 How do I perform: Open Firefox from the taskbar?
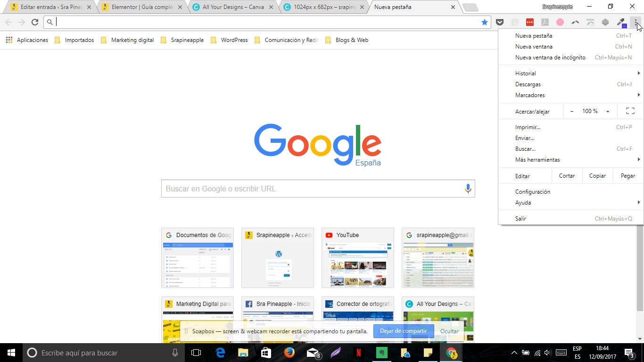[x=289, y=353]
